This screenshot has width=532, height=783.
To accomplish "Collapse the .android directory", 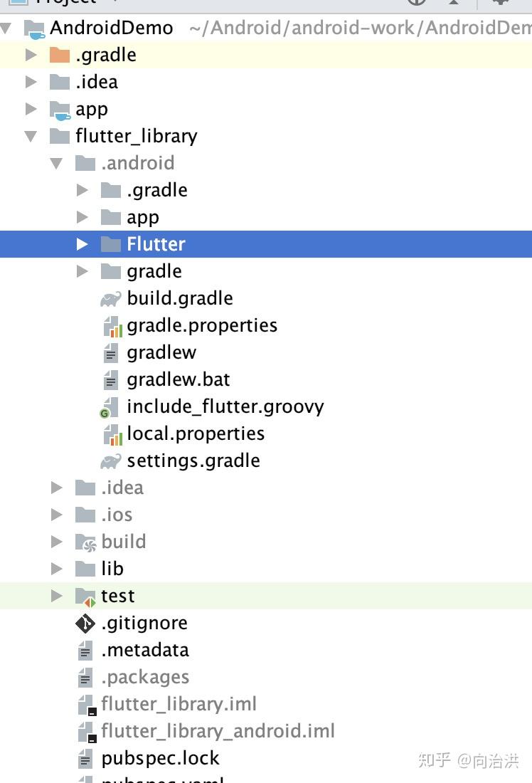I will coord(57,163).
